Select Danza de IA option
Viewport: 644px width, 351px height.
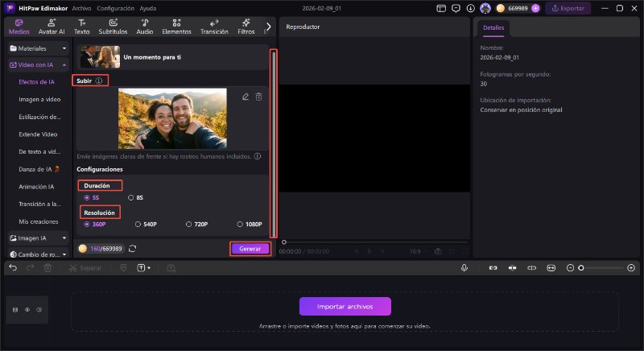pyautogui.click(x=39, y=169)
